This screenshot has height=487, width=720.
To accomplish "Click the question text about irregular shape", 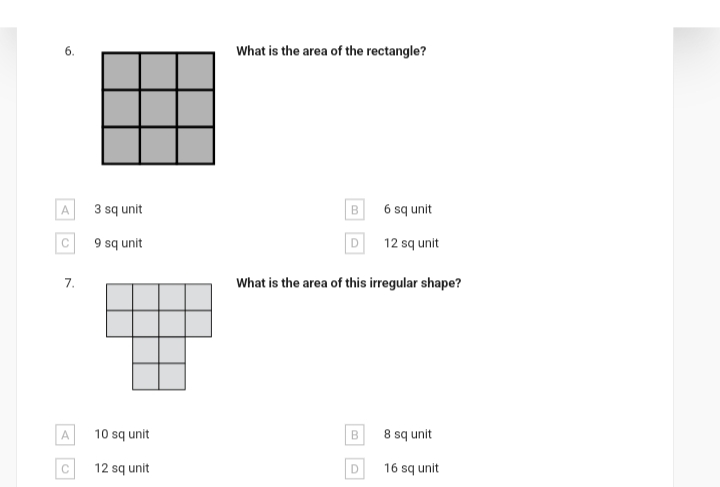I will coord(349,283).
